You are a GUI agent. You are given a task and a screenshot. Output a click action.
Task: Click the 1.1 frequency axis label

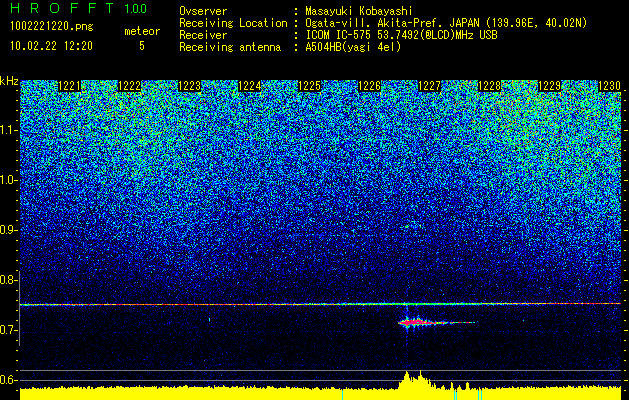coord(8,130)
